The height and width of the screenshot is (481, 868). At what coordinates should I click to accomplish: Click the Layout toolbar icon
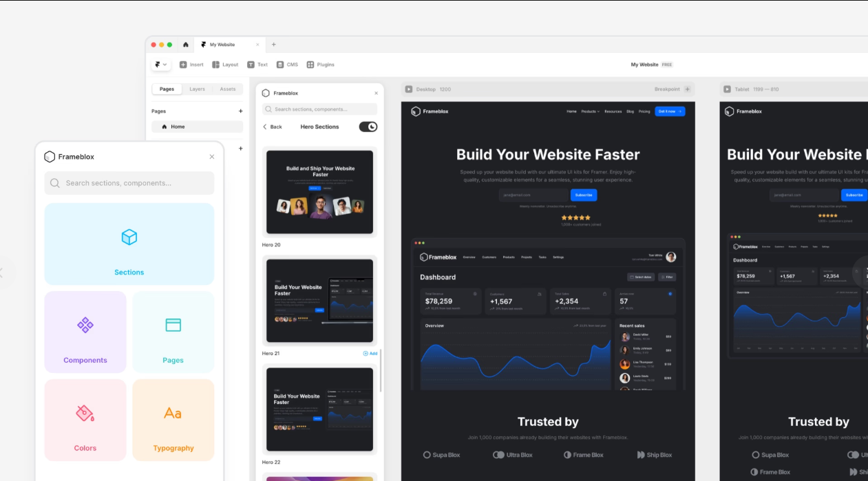pos(224,65)
